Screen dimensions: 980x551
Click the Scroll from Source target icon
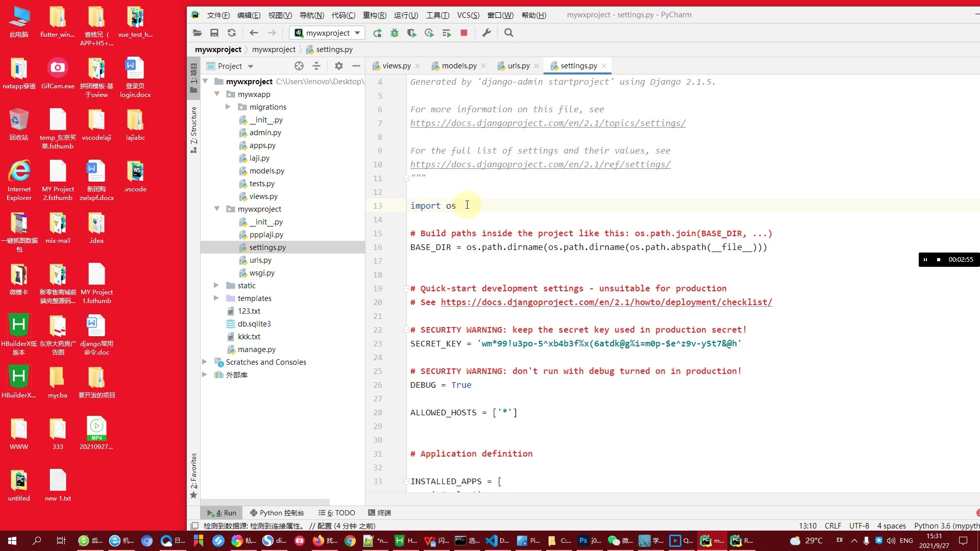coord(299,66)
